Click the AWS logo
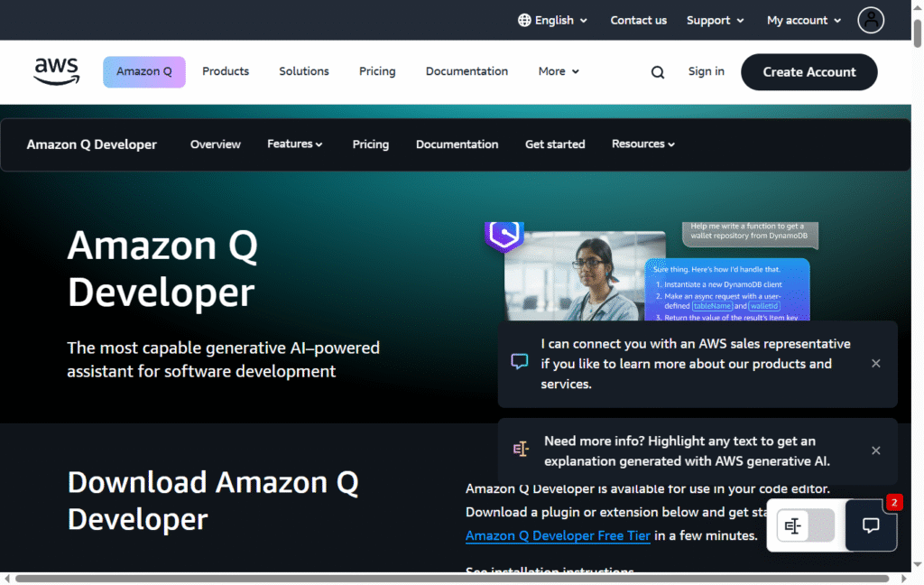Viewport: 924px width, 585px height. [57, 71]
